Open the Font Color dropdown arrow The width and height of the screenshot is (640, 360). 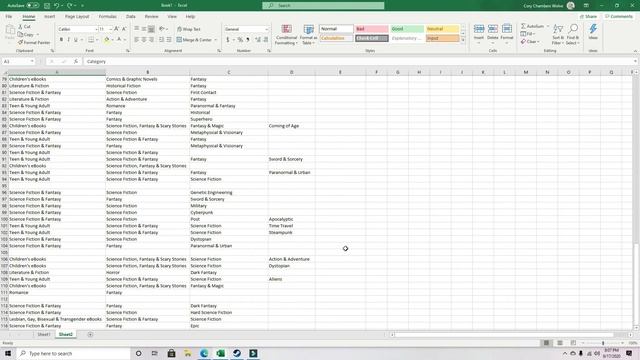(x=125, y=40)
